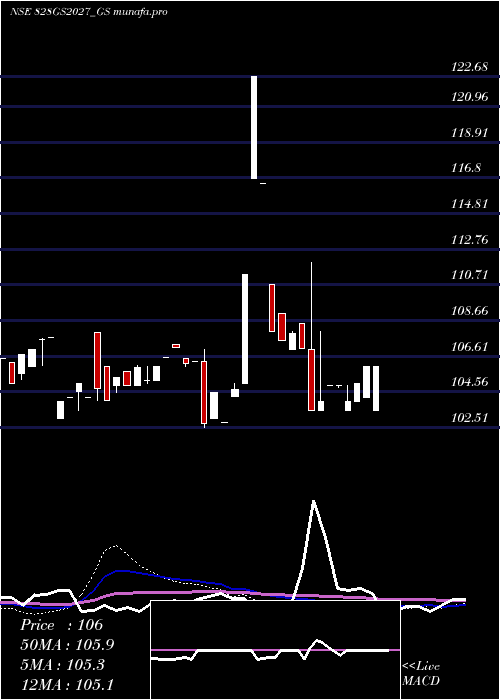The image size is (500, 700).
Task: Click the MACD inset chart panel
Action: (x=275, y=650)
